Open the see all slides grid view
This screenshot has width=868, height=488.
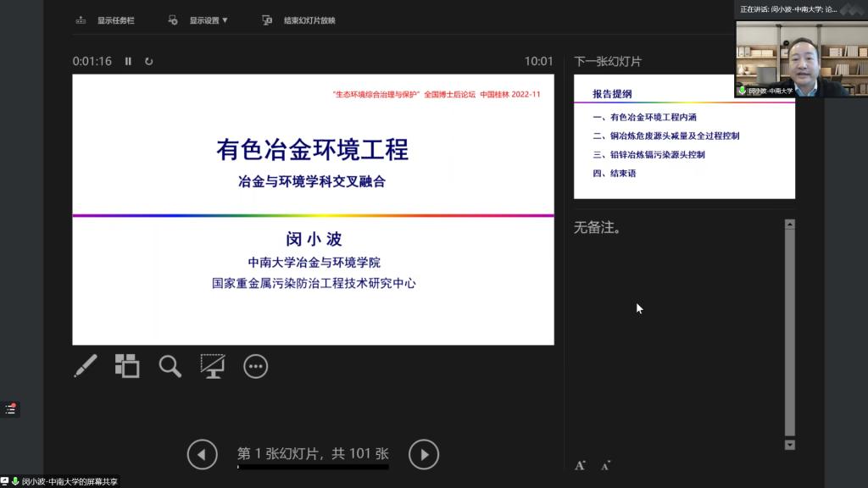click(127, 366)
